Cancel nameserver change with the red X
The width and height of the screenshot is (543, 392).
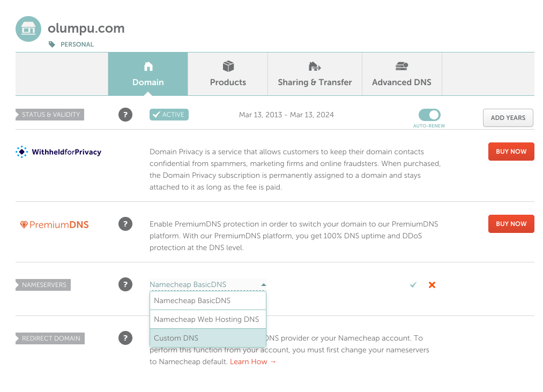pos(432,284)
